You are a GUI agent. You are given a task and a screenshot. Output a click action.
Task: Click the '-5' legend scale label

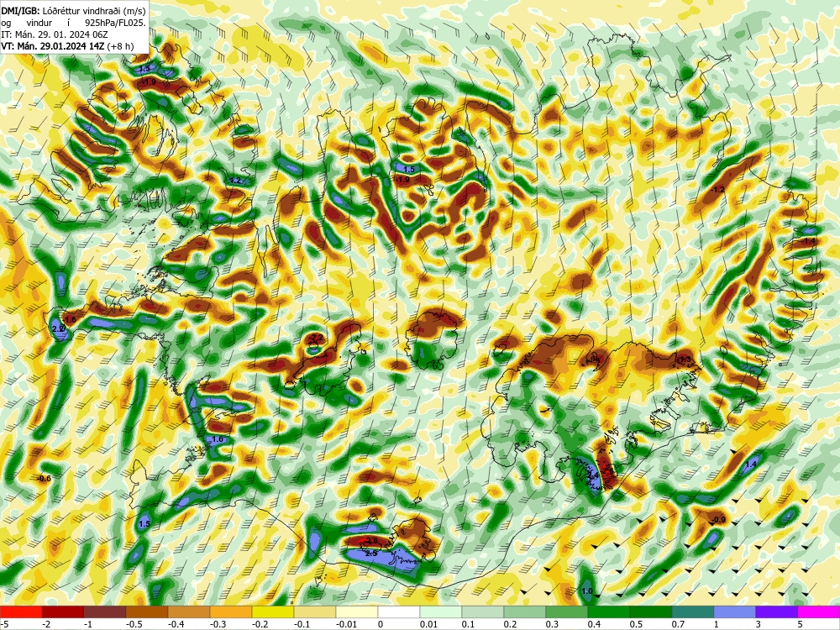4,624
